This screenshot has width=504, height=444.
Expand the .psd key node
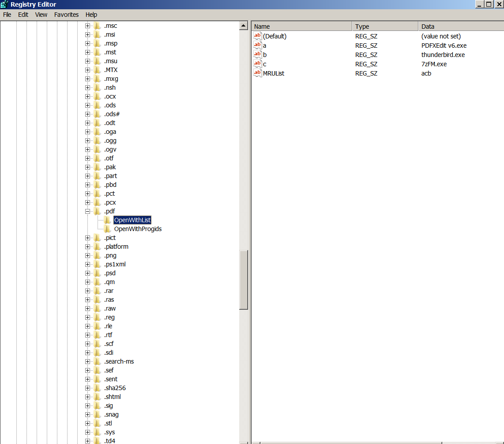click(x=87, y=273)
